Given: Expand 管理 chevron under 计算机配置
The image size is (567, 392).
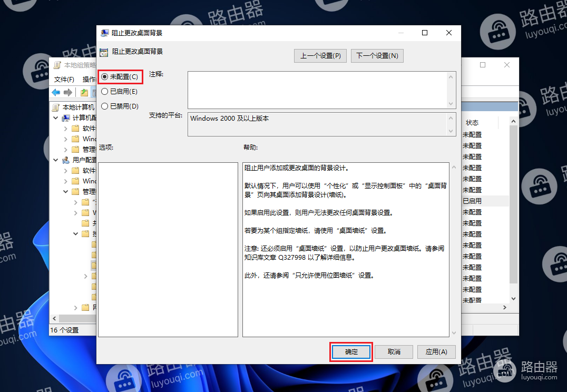Looking at the screenshot, I should click(x=65, y=149).
